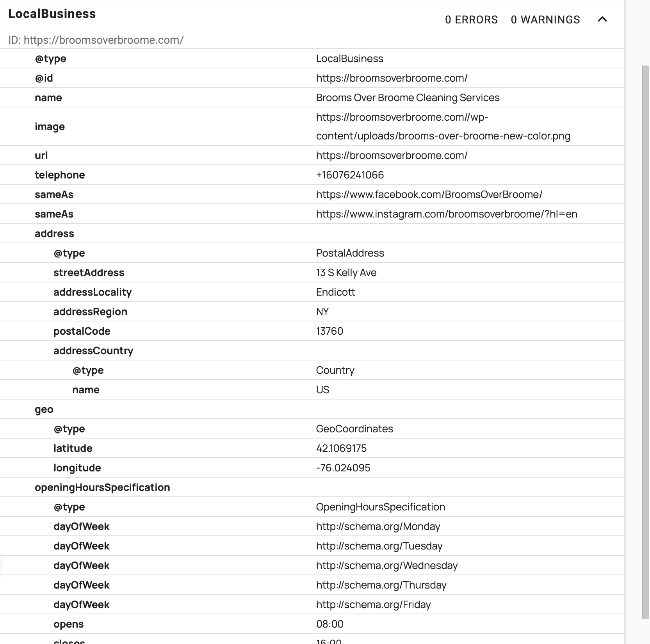
Task: Click the longitude property label
Action: (x=77, y=468)
